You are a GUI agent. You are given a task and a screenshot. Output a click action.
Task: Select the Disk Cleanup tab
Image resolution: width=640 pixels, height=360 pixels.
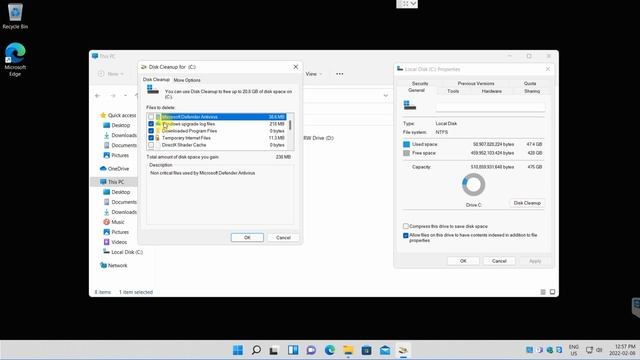click(x=156, y=80)
